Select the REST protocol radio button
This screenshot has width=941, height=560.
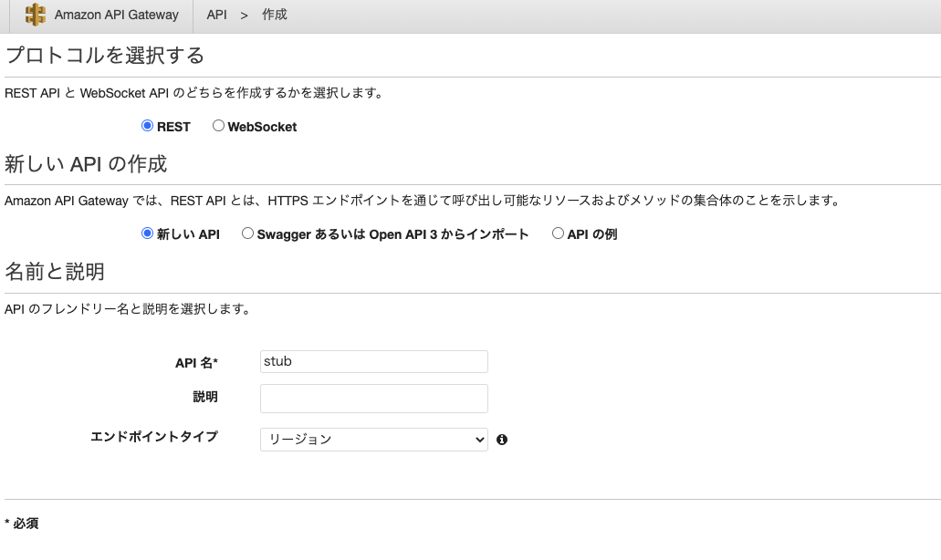pos(147,126)
